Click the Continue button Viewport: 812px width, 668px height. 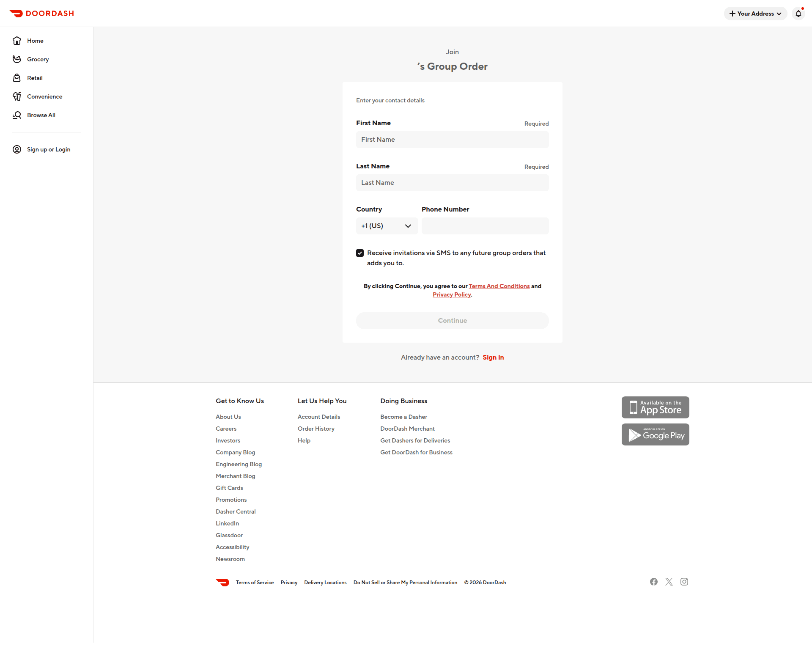(x=453, y=321)
